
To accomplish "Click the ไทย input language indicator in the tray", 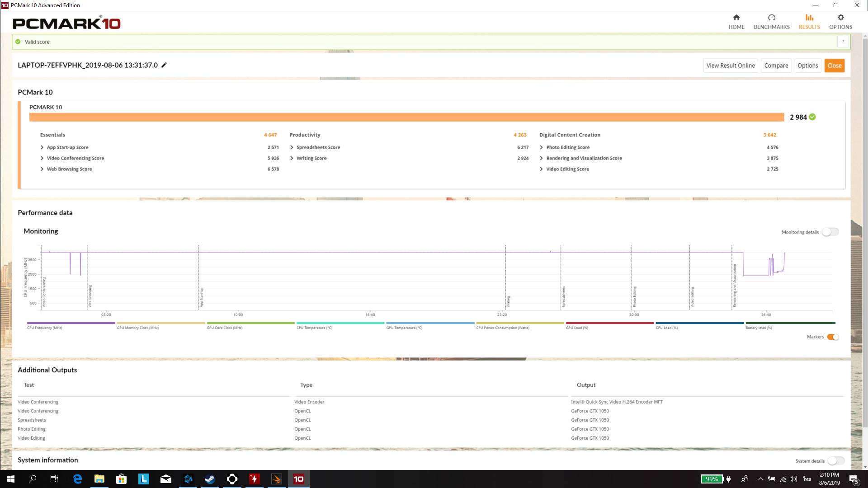I will (807, 479).
